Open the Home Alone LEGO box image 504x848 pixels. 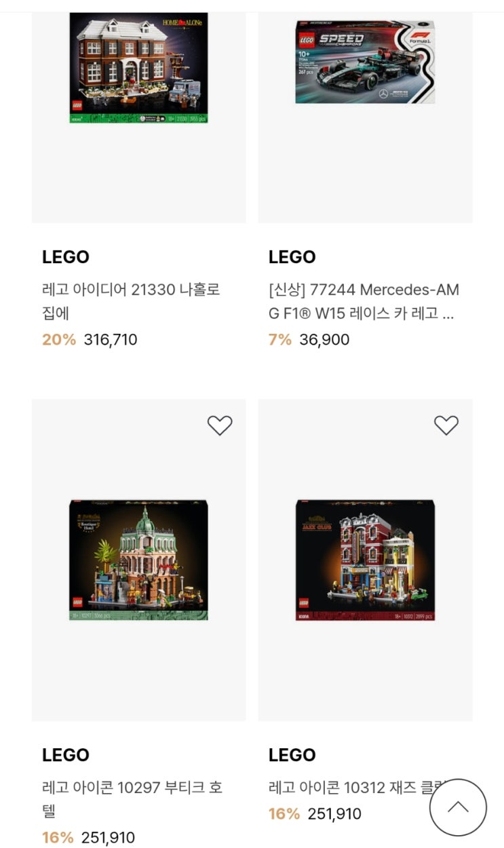pos(139,68)
